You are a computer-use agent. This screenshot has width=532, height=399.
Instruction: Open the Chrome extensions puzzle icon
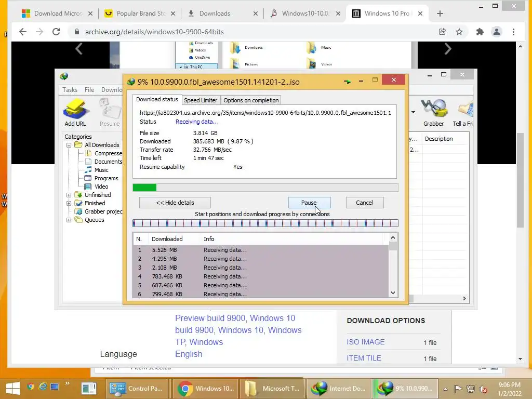click(480, 32)
